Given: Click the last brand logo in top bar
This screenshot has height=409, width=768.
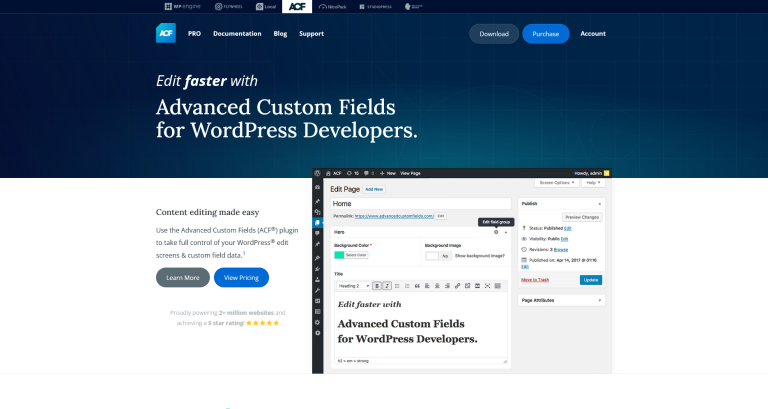Looking at the screenshot, I should (x=413, y=6).
